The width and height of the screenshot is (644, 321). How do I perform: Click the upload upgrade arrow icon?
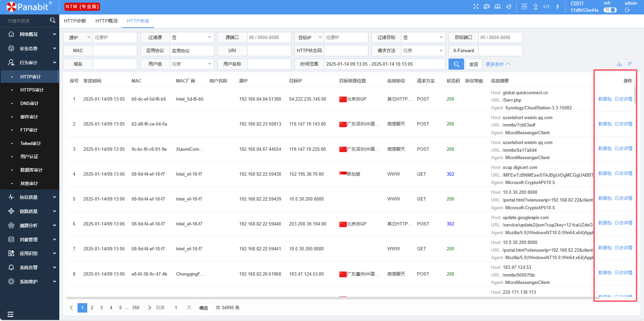point(535,7)
